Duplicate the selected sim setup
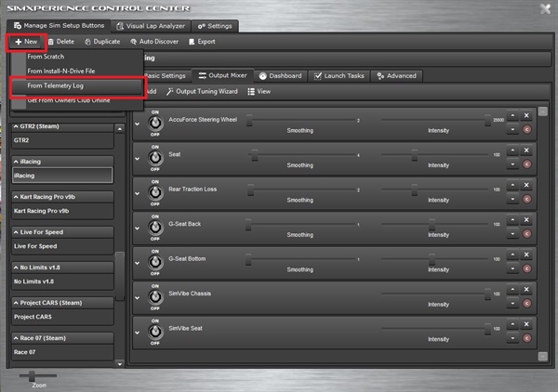The image size is (558, 392). point(102,42)
